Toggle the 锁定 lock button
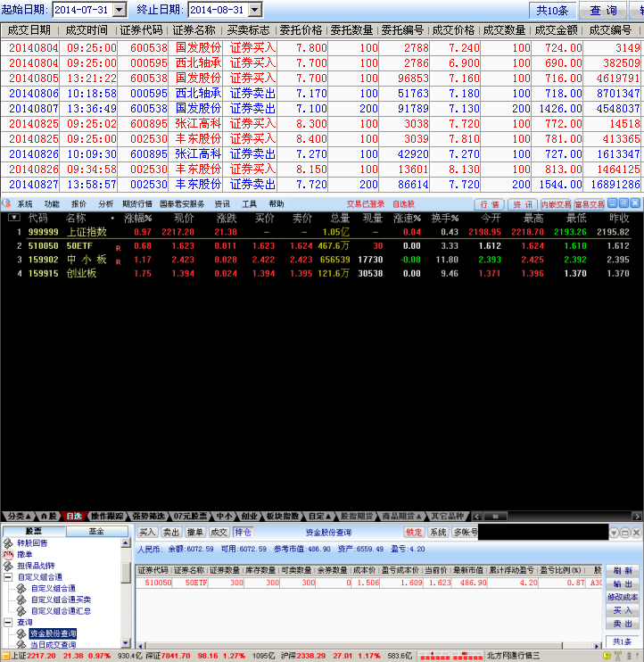Viewport: 644px width, 662px height. click(414, 532)
